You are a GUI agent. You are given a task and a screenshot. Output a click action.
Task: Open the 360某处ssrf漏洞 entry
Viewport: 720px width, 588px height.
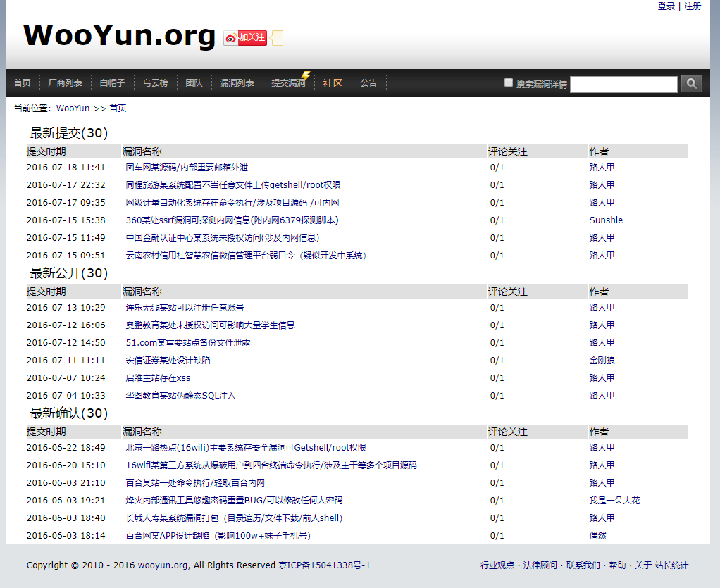(232, 220)
